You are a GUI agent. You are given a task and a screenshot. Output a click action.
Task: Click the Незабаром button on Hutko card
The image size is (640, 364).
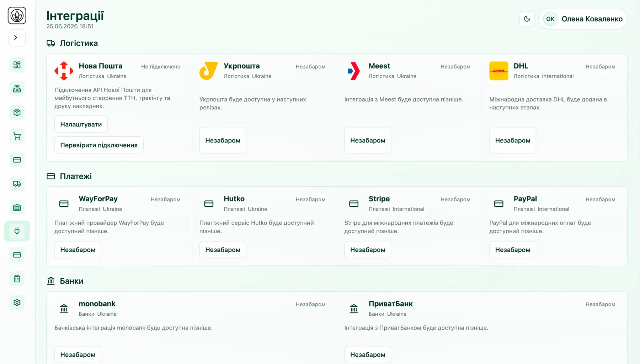[x=223, y=250]
